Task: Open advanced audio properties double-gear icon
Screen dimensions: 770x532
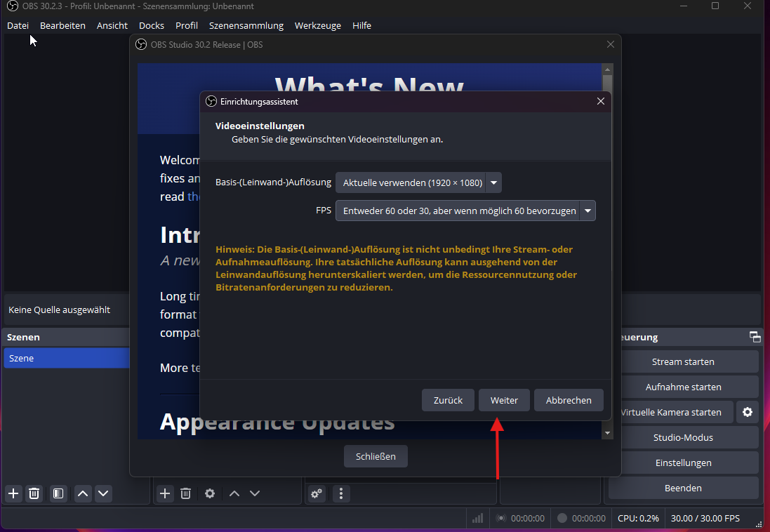Action: pos(317,493)
